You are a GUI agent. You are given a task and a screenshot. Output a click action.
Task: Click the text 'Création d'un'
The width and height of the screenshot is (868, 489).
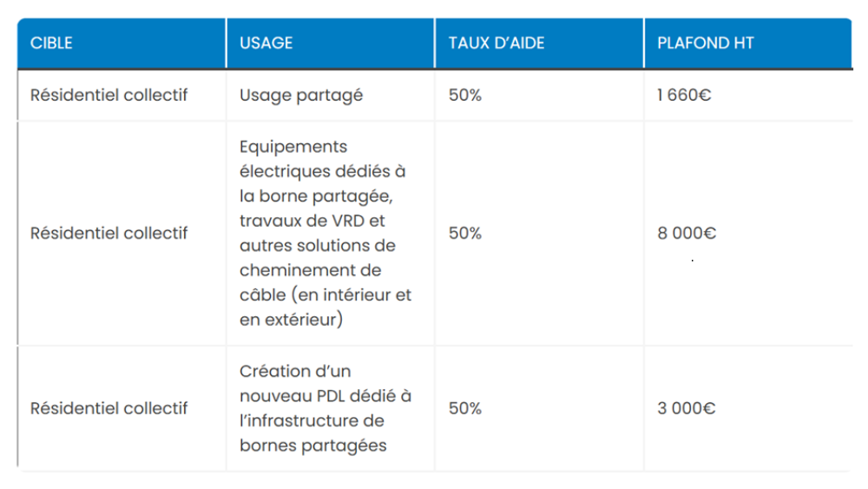[293, 372]
